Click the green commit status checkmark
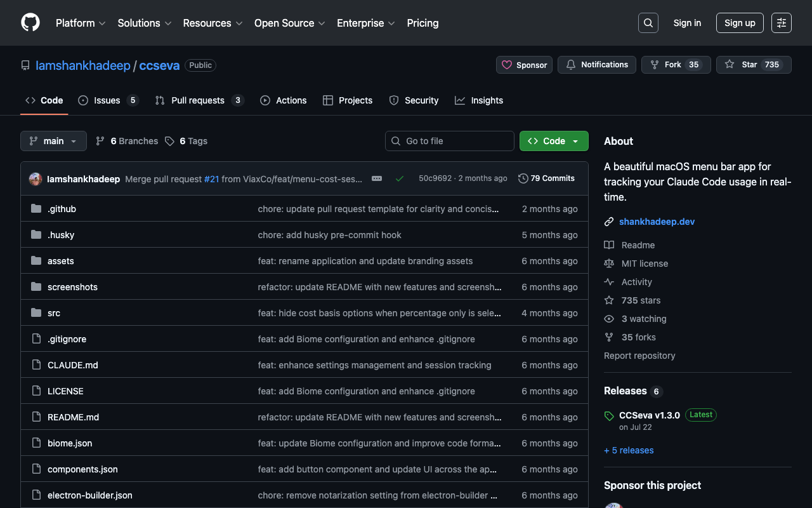The image size is (812, 508). pos(400,179)
